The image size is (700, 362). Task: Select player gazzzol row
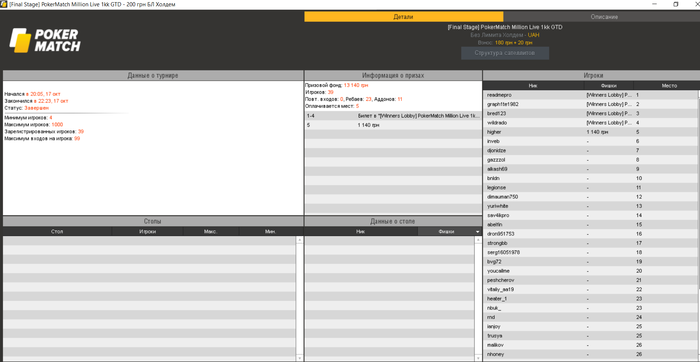click(589, 160)
